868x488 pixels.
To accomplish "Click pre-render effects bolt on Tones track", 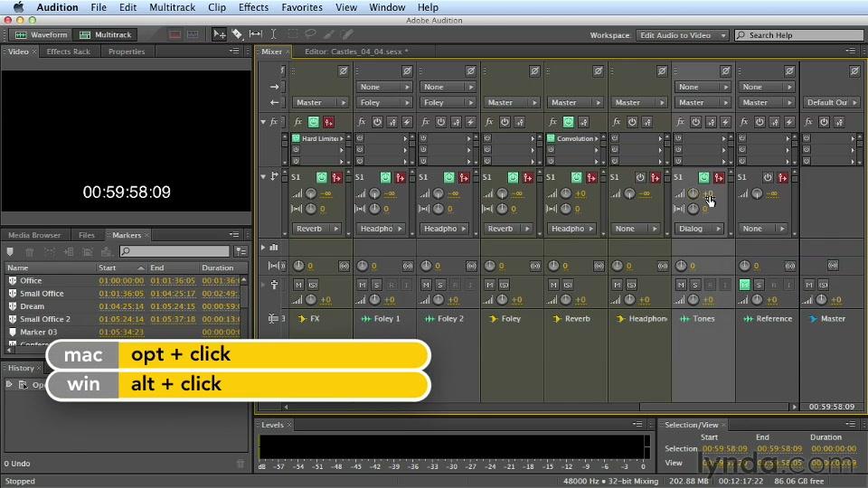I will click(725, 122).
